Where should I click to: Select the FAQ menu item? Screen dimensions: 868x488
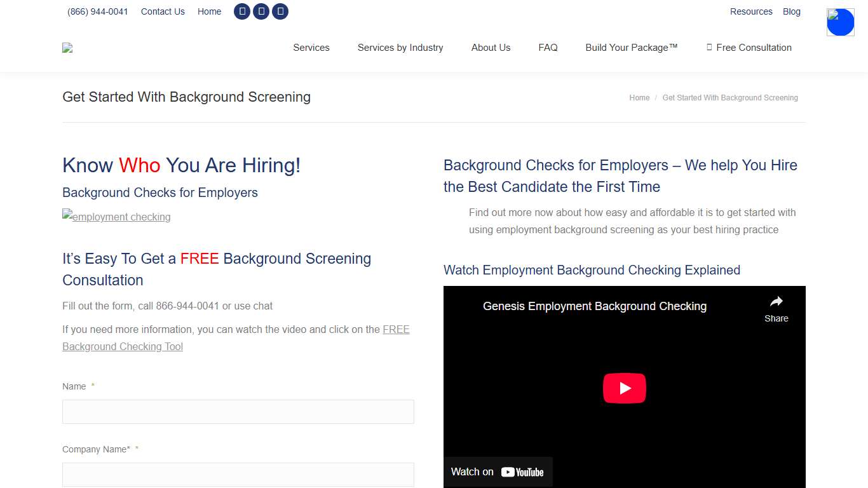548,48
